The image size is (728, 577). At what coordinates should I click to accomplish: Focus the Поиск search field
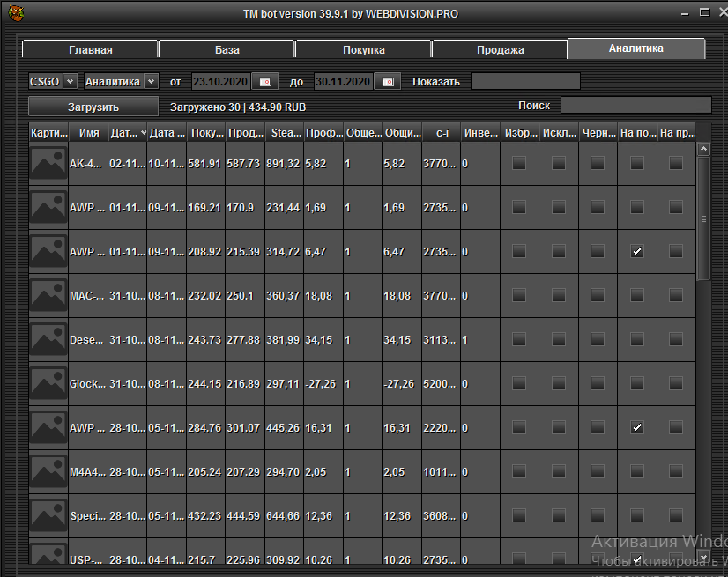pyautogui.click(x=635, y=106)
